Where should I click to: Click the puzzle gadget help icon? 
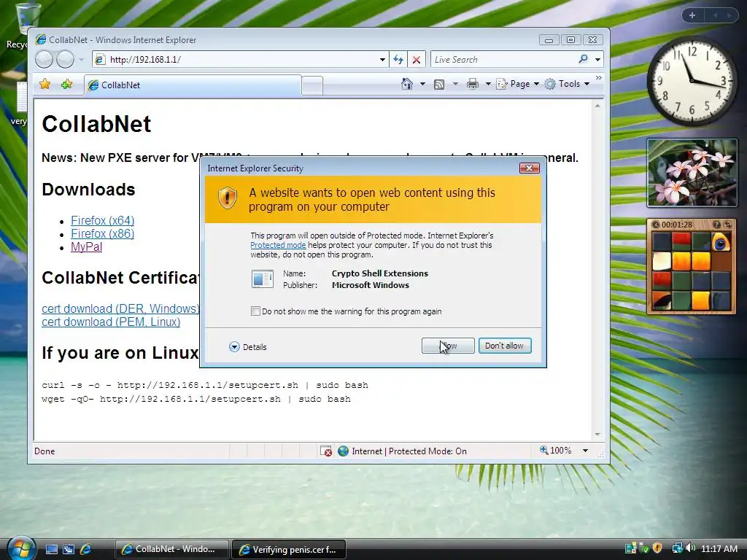click(x=716, y=225)
